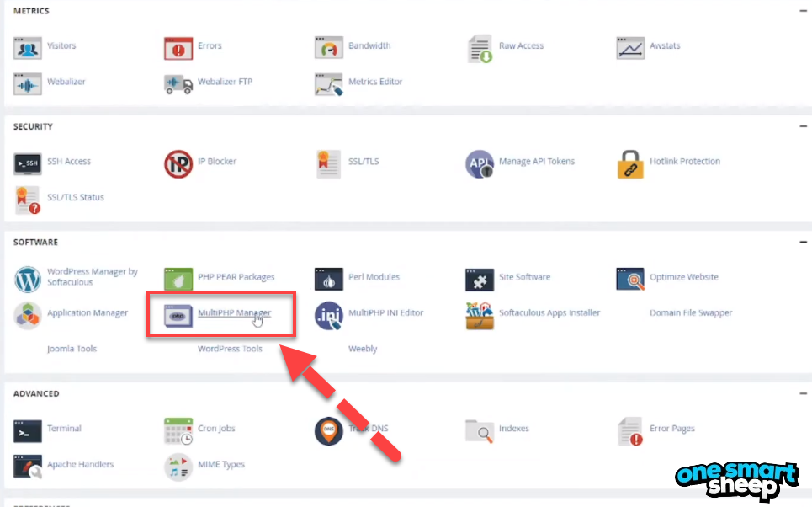Viewport: 812px width, 507px height.
Task: Open the Softaculous Apps Installer link
Action: [549, 312]
